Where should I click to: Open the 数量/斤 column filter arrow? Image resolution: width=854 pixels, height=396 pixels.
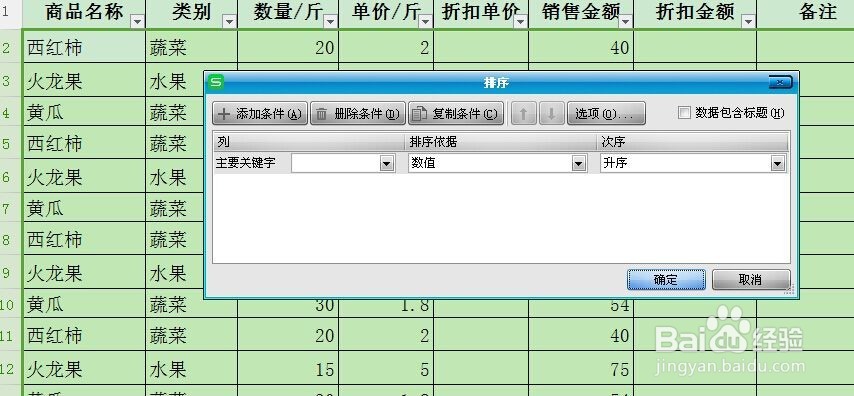click(330, 21)
